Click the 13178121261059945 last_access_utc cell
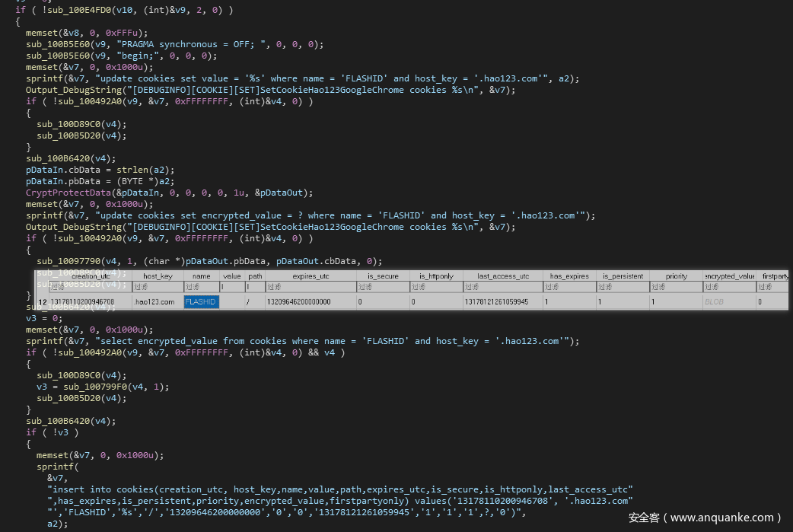This screenshot has width=793, height=532. 496,302
